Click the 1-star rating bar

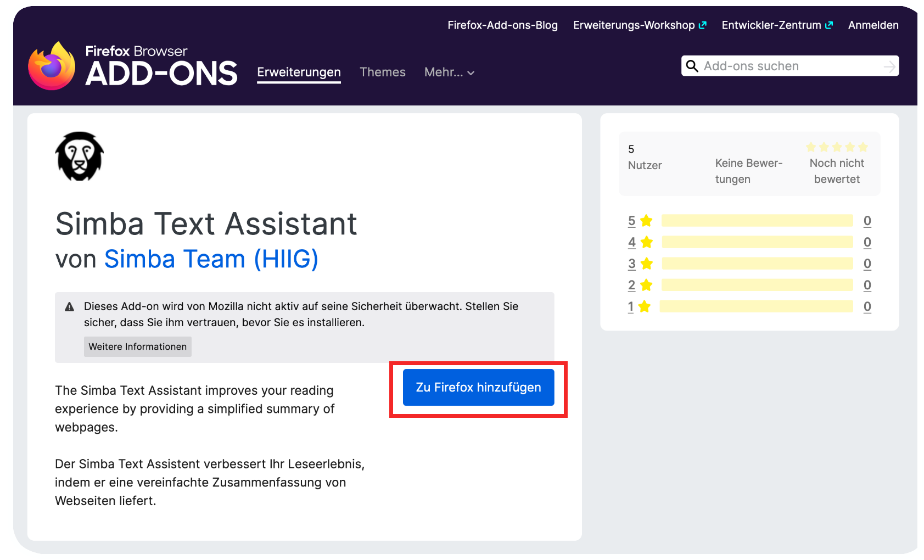(x=756, y=306)
